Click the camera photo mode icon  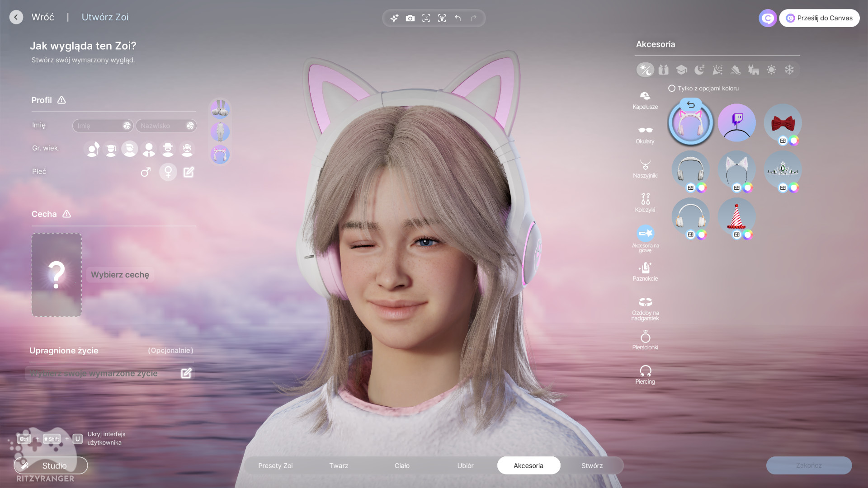tap(410, 18)
